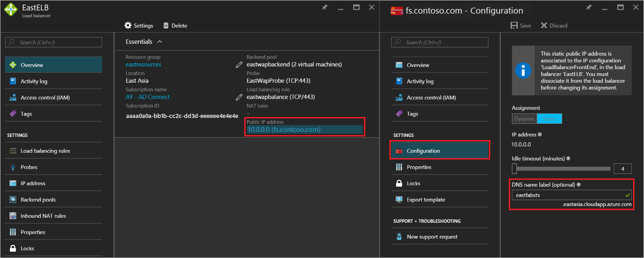
Task: Maximize the EastELB blade
Action: (356, 7)
